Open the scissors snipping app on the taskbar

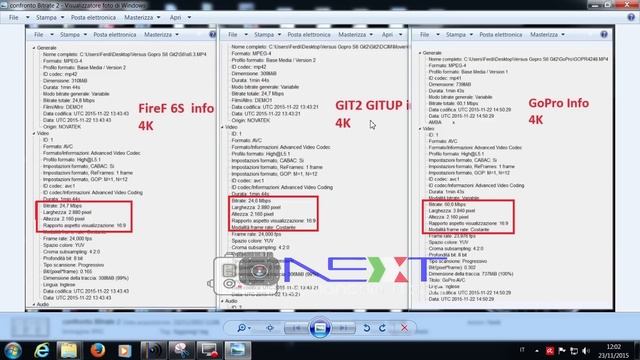pyautogui.click(x=182, y=350)
